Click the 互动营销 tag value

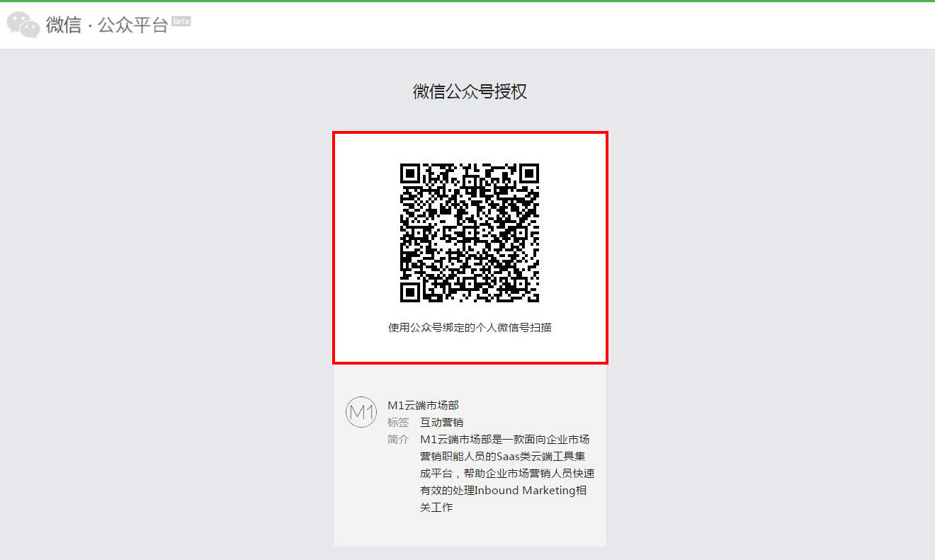click(441, 422)
